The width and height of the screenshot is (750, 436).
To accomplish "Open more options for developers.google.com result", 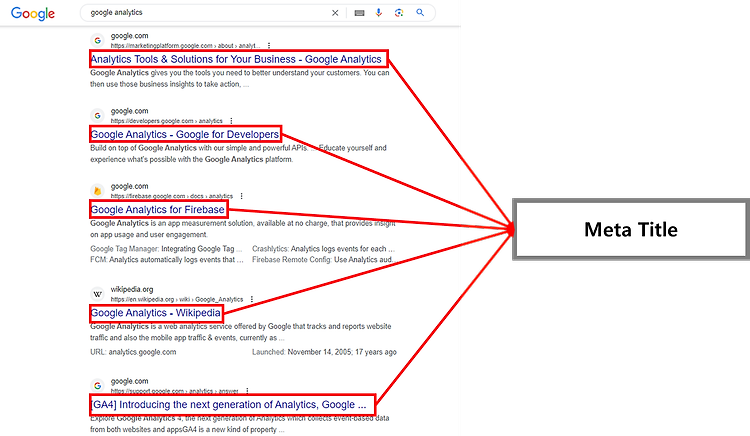I will (231, 121).
